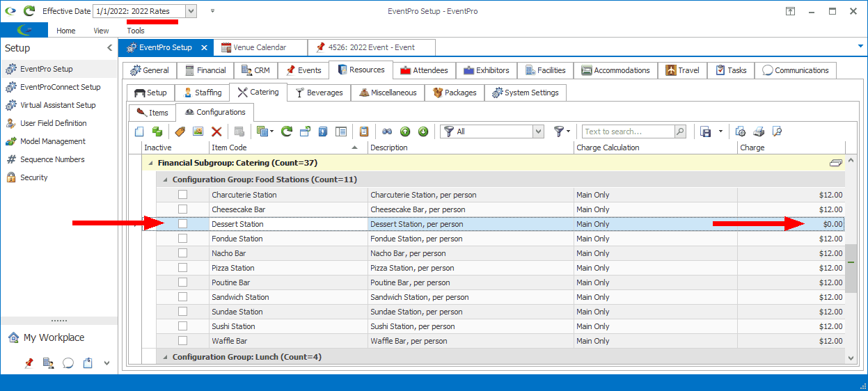Toggle Inactive checkbox for Cheesecake Bar
The height and width of the screenshot is (391, 868).
point(182,209)
